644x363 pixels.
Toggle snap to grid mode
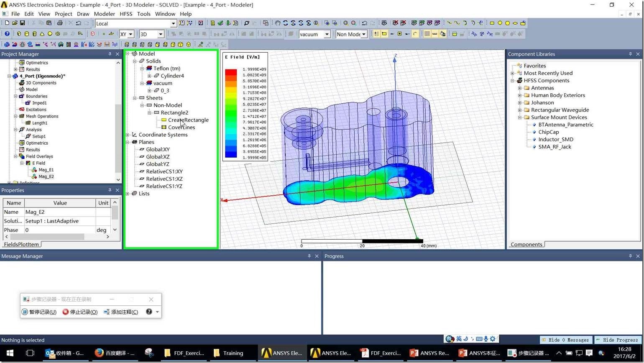[x=376, y=34]
